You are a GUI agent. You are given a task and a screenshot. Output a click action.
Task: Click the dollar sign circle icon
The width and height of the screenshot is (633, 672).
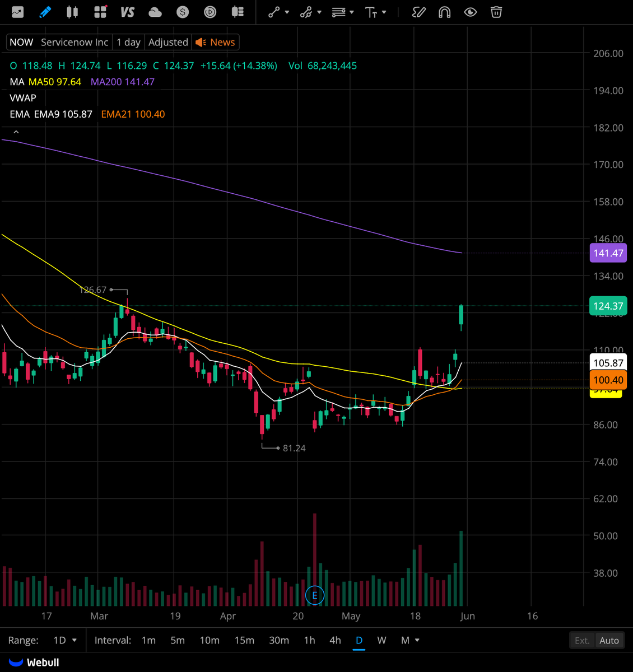(183, 12)
